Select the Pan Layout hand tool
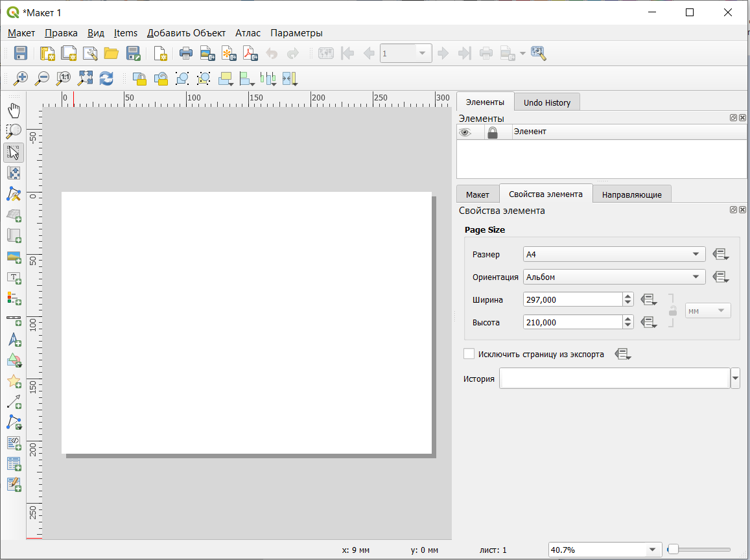The image size is (750, 560). [x=14, y=110]
